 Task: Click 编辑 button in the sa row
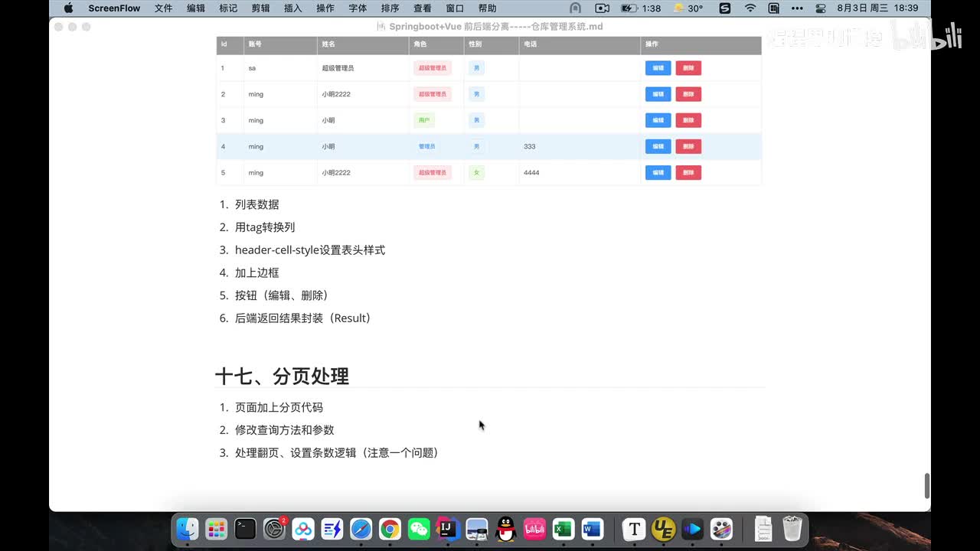click(658, 68)
